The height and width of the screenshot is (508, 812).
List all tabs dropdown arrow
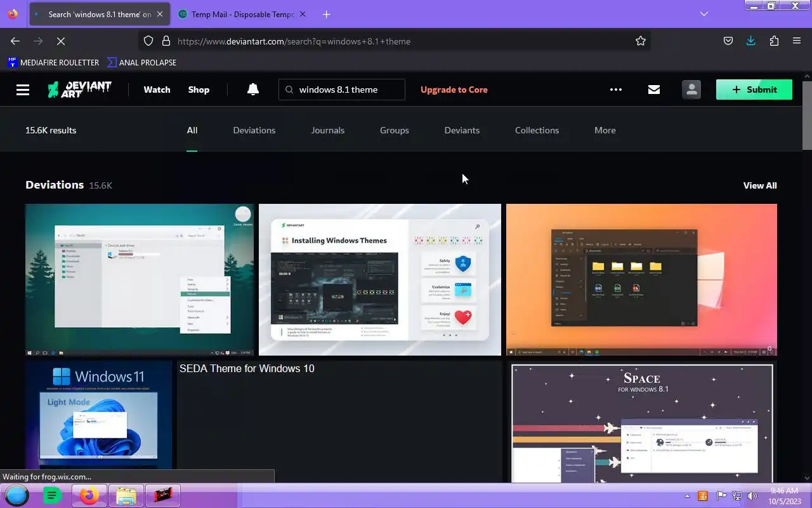tap(704, 14)
